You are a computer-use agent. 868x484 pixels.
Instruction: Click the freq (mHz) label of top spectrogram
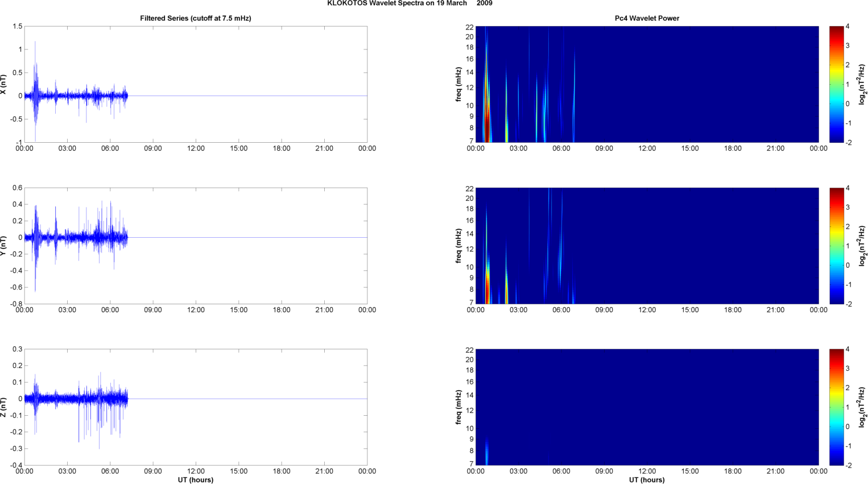458,84
